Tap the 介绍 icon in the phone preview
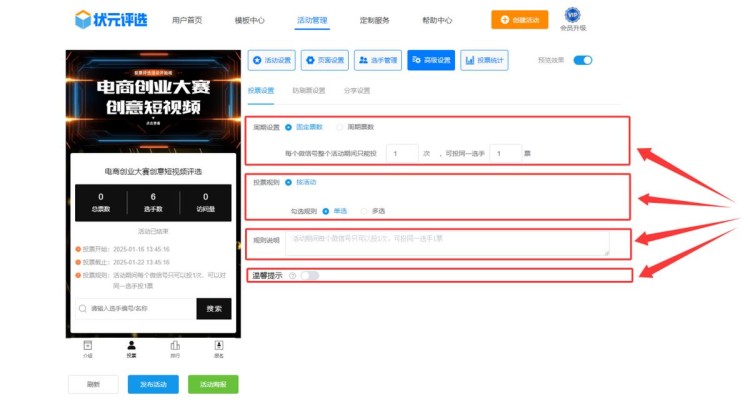Viewport: 750px width, 404px height. point(88,345)
